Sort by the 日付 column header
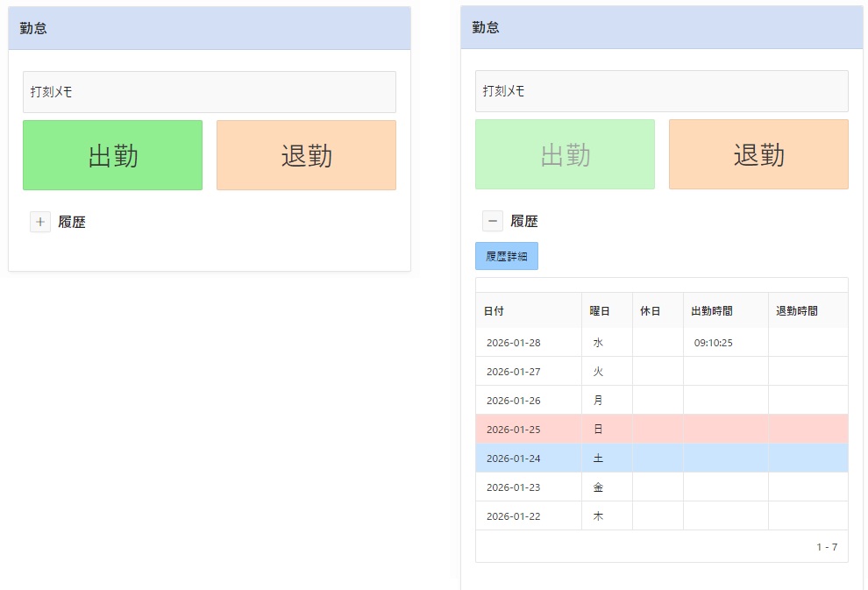 coord(494,310)
